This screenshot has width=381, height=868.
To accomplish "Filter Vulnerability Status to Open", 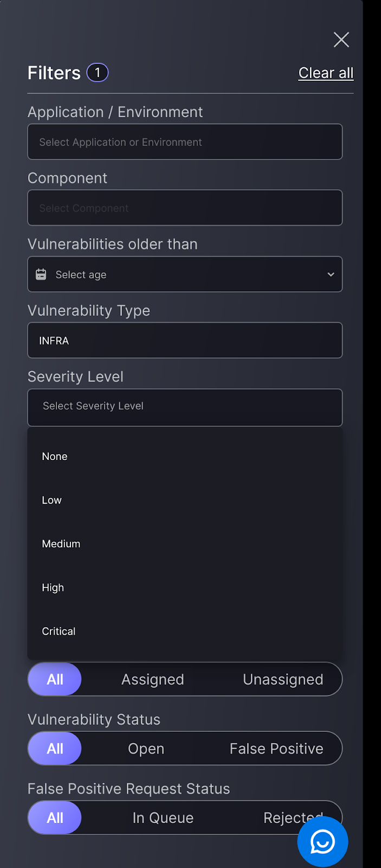I will pos(146,748).
